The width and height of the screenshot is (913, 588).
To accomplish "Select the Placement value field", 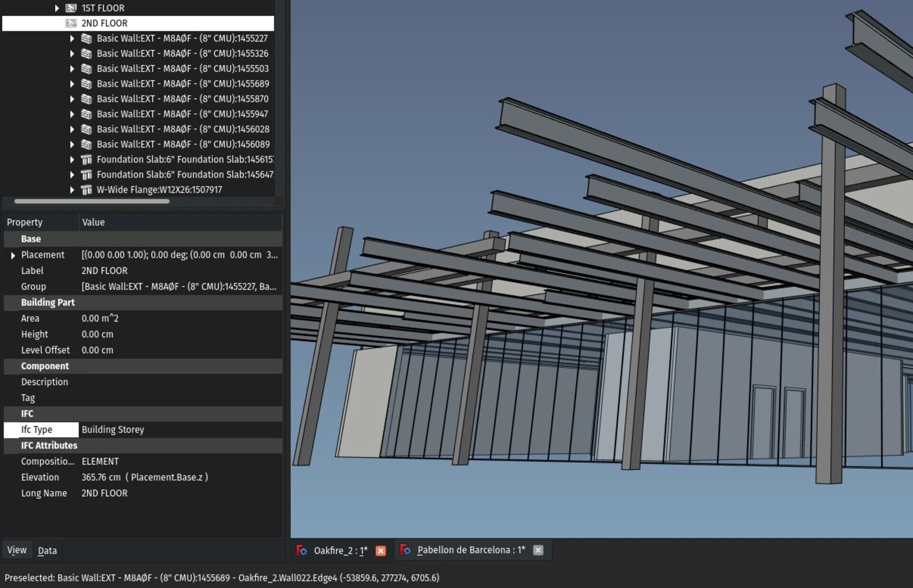I will point(181,255).
